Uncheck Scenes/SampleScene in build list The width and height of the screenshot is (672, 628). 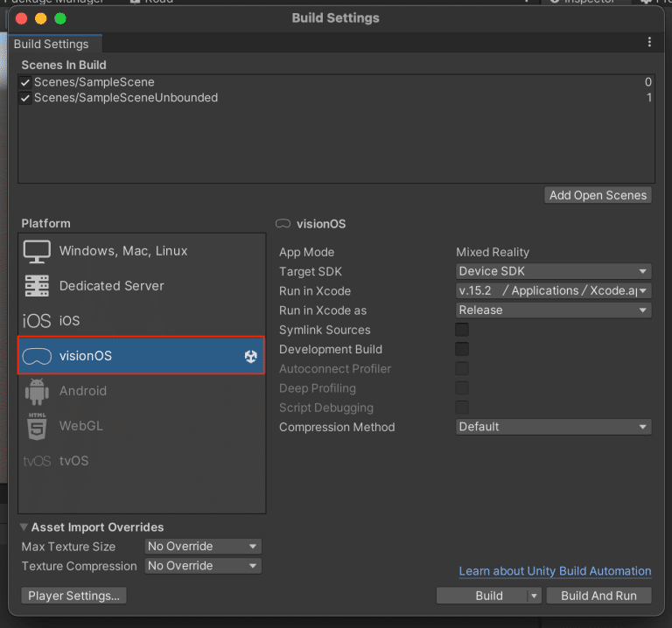[x=25, y=82]
